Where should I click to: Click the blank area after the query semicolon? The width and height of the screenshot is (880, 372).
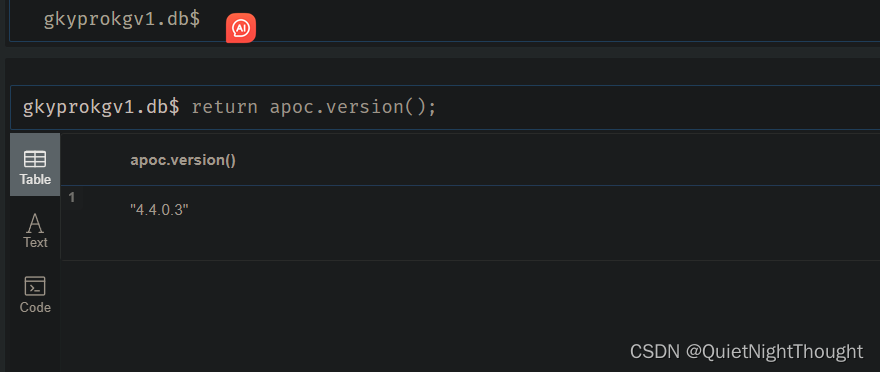click(657, 107)
